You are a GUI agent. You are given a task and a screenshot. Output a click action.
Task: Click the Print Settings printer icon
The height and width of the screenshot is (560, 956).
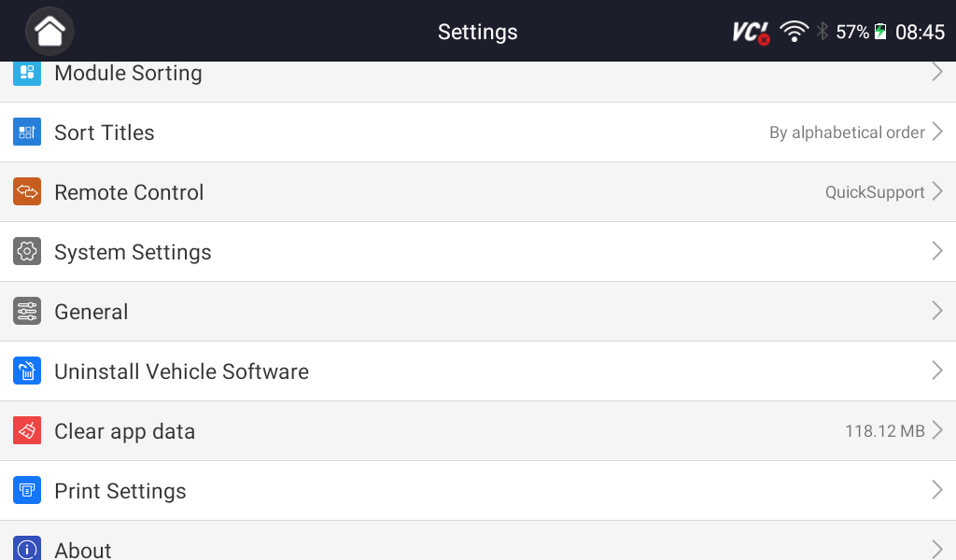pos(27,491)
